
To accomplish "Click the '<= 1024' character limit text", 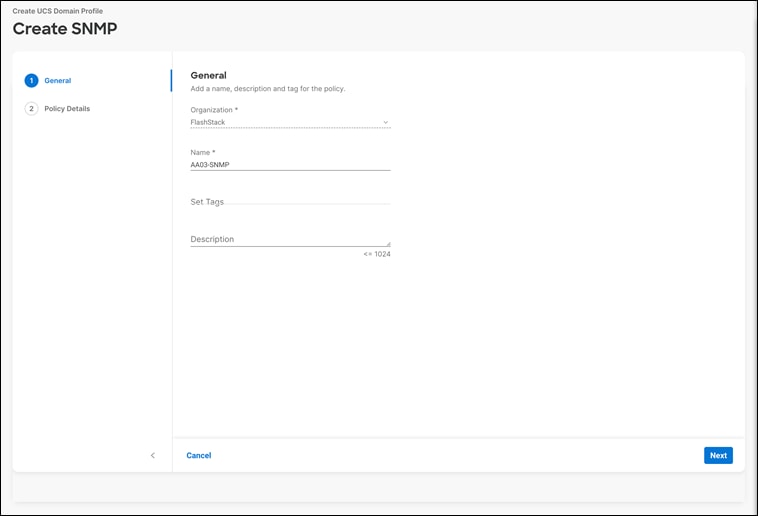I will pos(377,254).
